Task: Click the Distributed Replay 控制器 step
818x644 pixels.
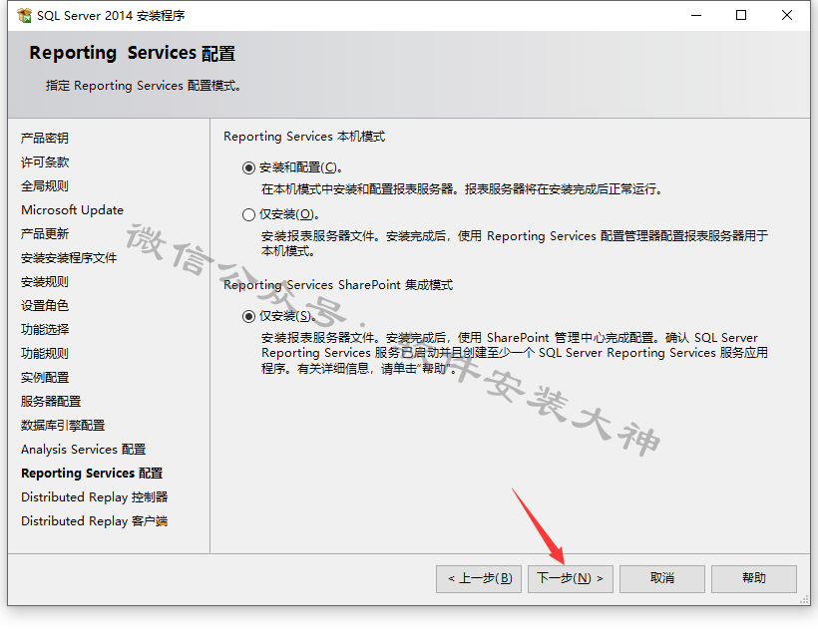Action: 95,497
